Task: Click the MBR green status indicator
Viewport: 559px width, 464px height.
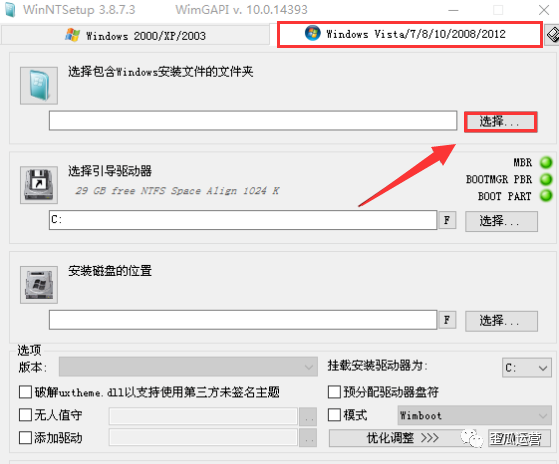Action: [546, 163]
